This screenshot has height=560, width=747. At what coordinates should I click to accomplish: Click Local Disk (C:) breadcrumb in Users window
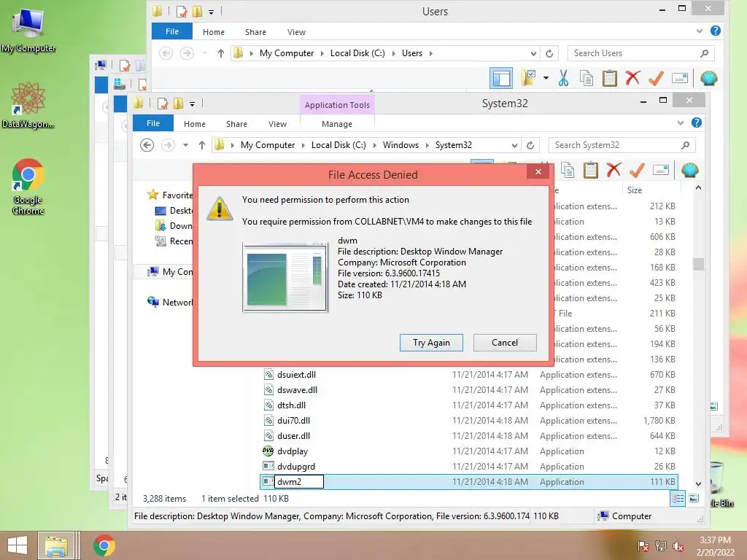[357, 53]
